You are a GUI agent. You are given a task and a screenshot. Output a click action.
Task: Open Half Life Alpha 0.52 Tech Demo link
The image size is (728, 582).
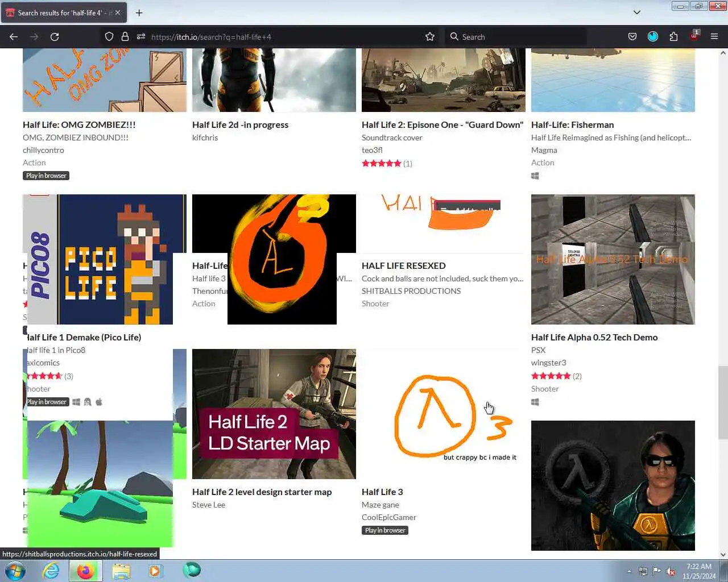point(594,337)
